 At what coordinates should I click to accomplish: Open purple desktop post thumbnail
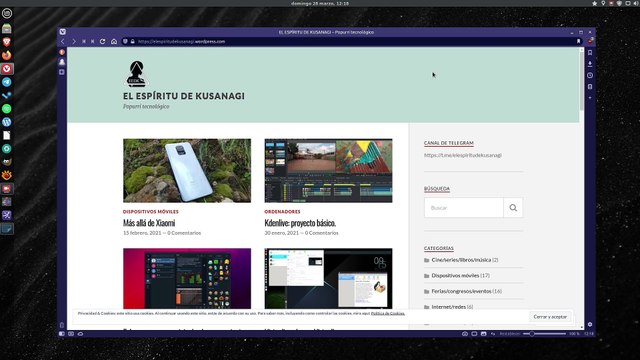187,278
